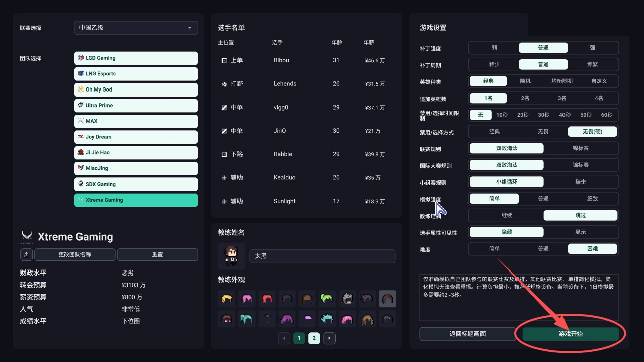Set 禁用/选择时间限制 to 30秒
Image resolution: width=644 pixels, height=362 pixels.
pyautogui.click(x=543, y=115)
